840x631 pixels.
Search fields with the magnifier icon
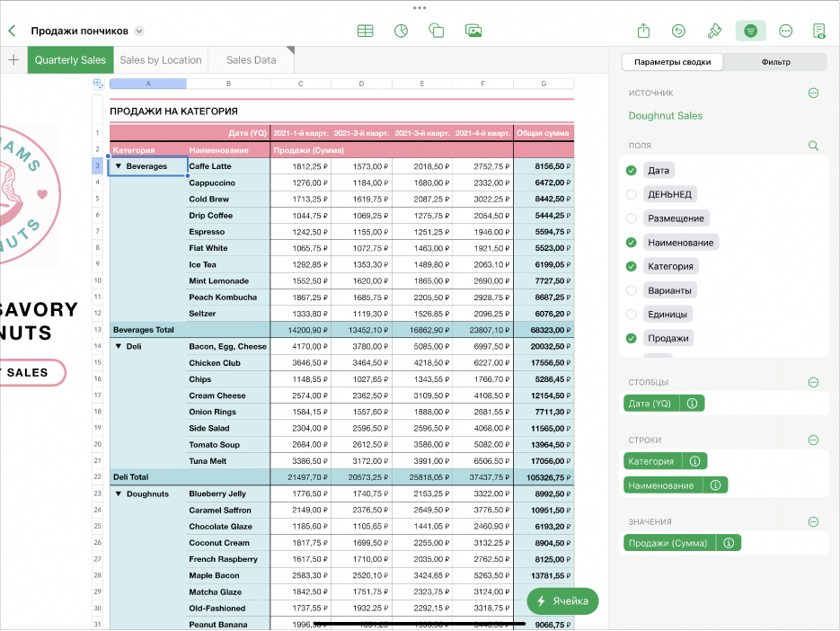pos(813,145)
